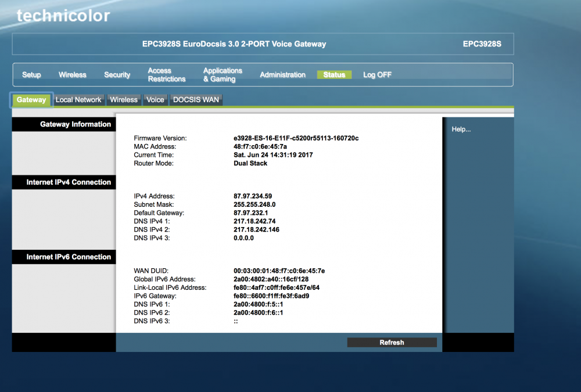Screen dimensions: 581x392
Task: Click the WAN DUID: label
Action: pyautogui.click(x=151, y=271)
